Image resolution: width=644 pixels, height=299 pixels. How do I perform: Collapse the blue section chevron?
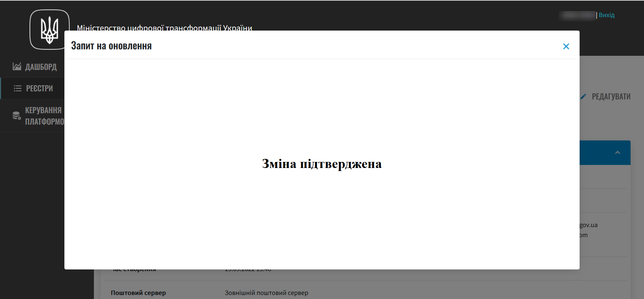tap(618, 153)
